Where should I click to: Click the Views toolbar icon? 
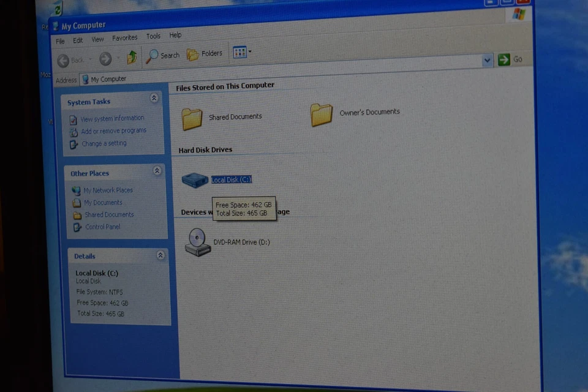[239, 52]
